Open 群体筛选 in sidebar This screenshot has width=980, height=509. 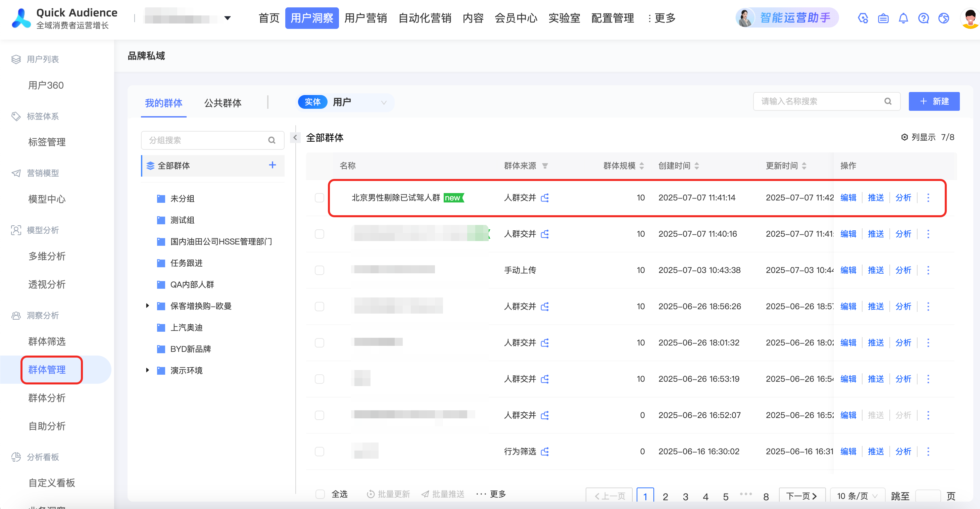point(47,341)
